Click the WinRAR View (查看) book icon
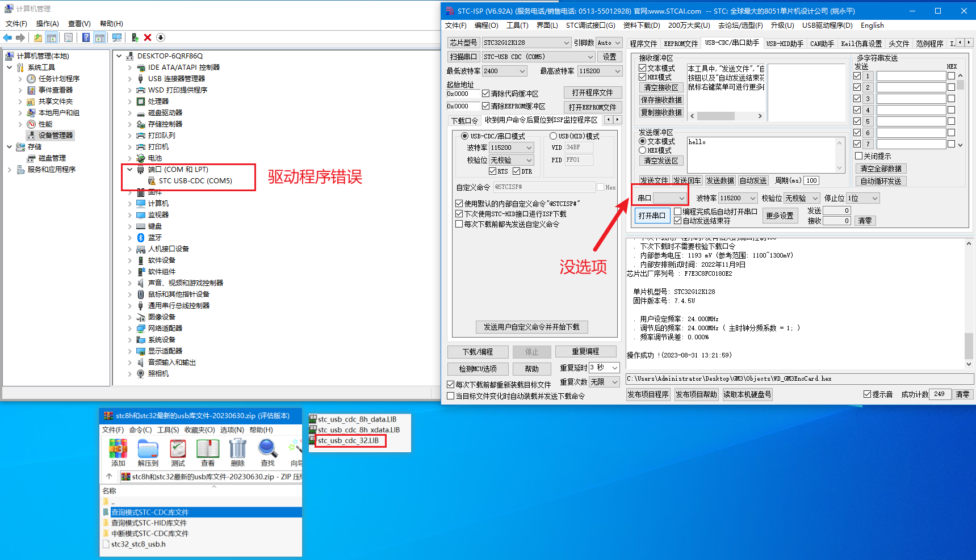The width and height of the screenshot is (976, 560). tap(208, 453)
